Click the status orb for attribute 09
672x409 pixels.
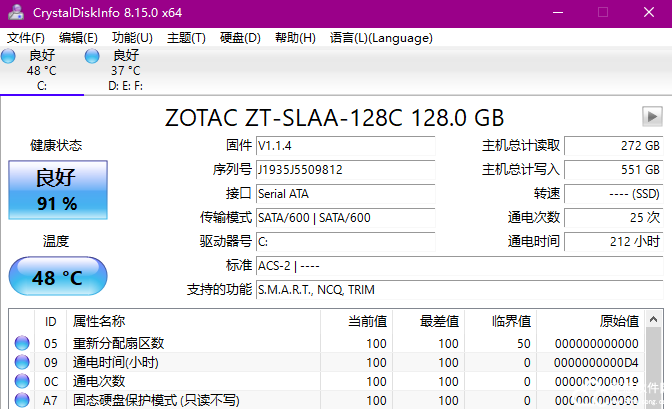[22, 362]
